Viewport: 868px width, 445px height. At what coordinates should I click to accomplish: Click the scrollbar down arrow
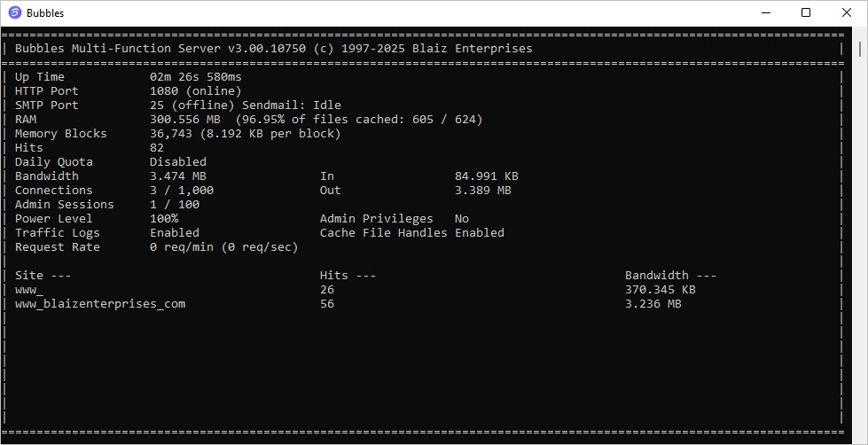[860, 437]
